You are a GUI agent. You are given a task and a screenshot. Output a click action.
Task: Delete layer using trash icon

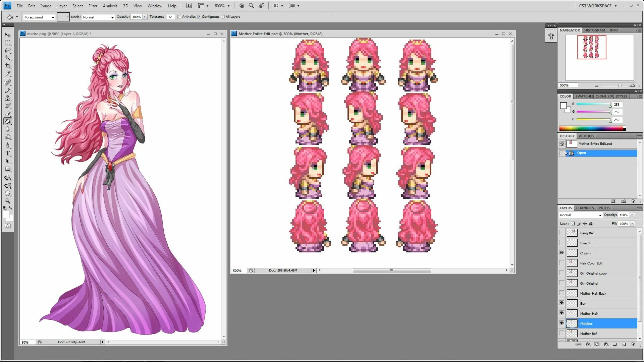(633, 344)
